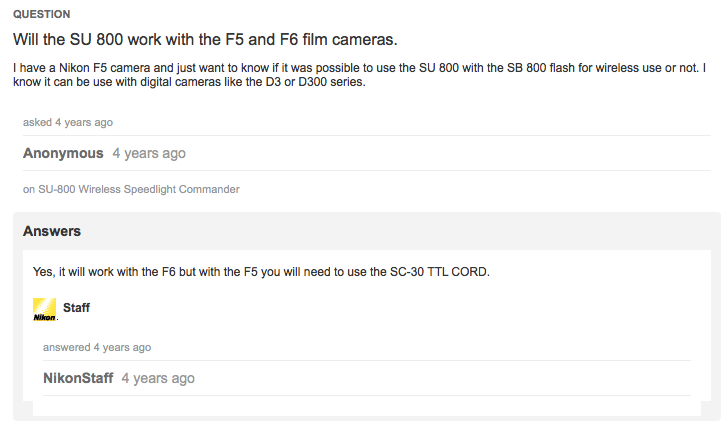This screenshot has height=428, width=728.
Task: Click the '4 years ago' text next to Anonymous
Action: click(x=149, y=153)
